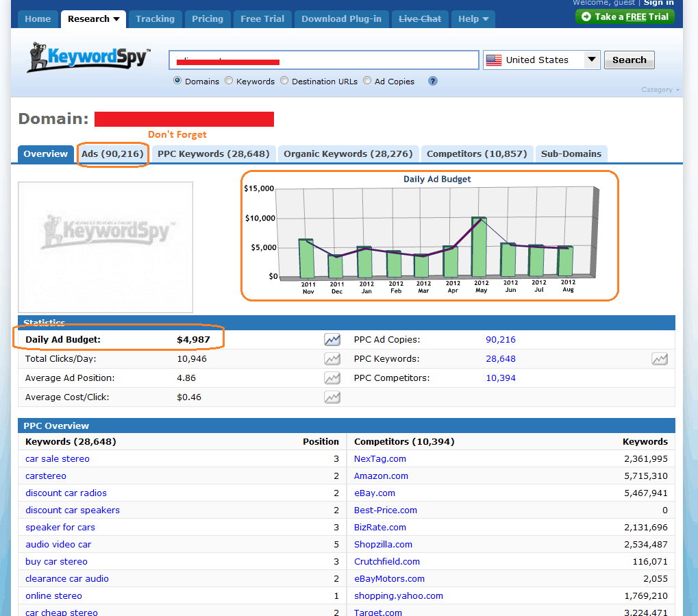
Task: Open keyword 'online stereo'
Action: [54, 596]
